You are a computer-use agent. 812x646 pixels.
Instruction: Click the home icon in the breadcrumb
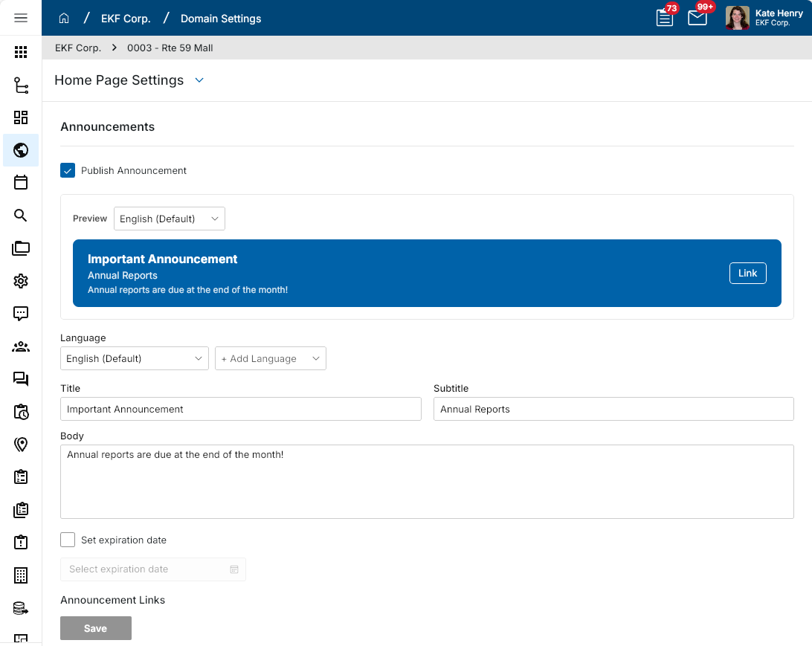click(64, 18)
